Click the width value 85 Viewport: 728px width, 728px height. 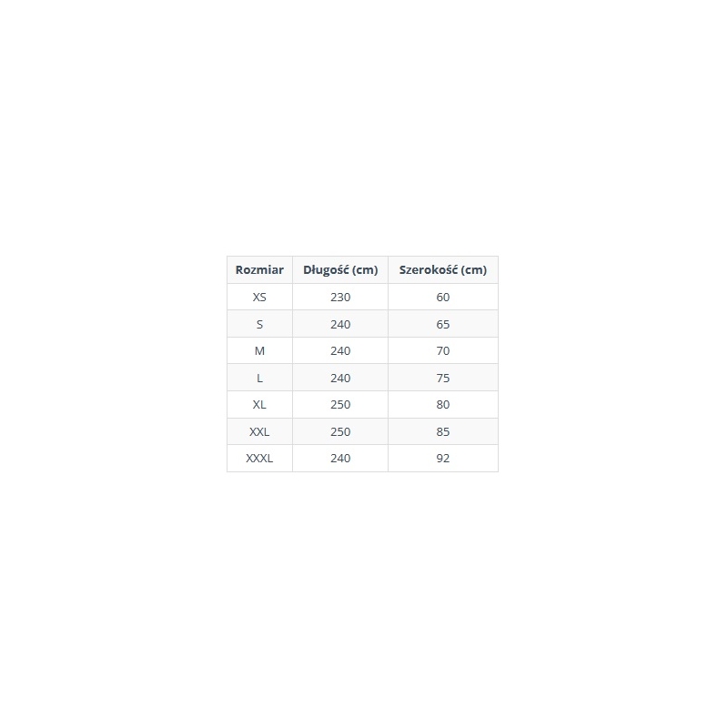click(x=443, y=431)
